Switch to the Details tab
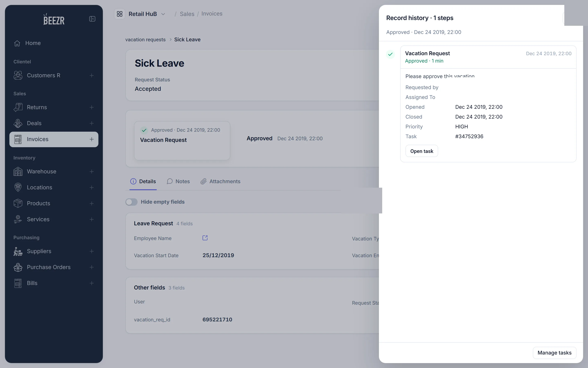The width and height of the screenshot is (588, 368). pyautogui.click(x=143, y=181)
